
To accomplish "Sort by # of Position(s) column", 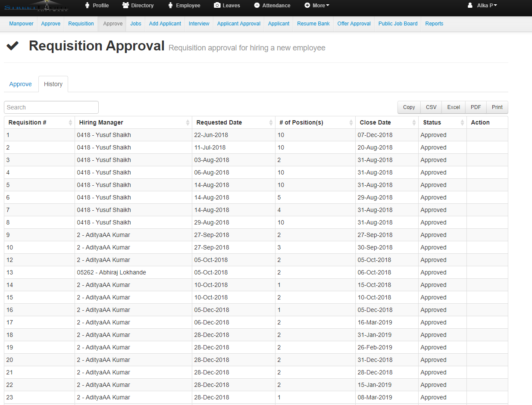I will pos(315,122).
